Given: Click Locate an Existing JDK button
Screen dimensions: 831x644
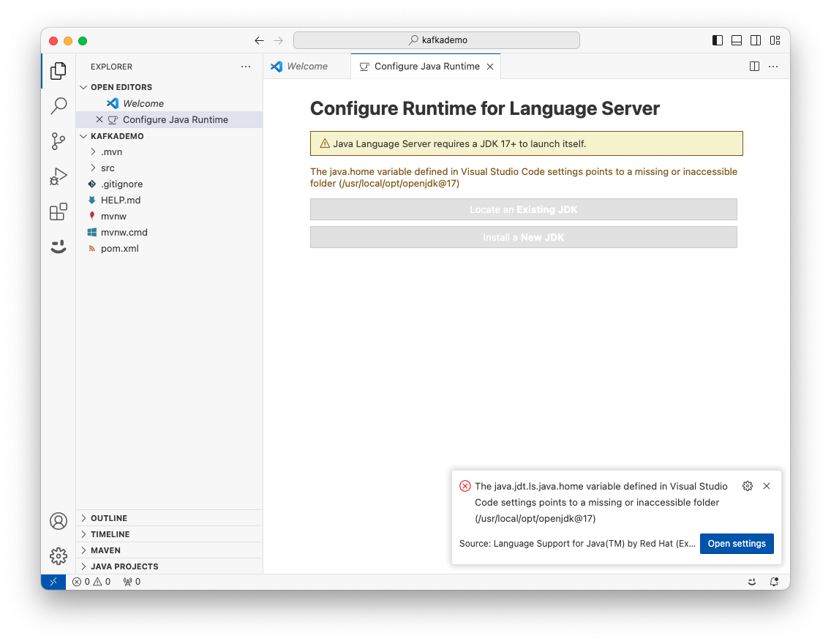Looking at the screenshot, I should 524,209.
